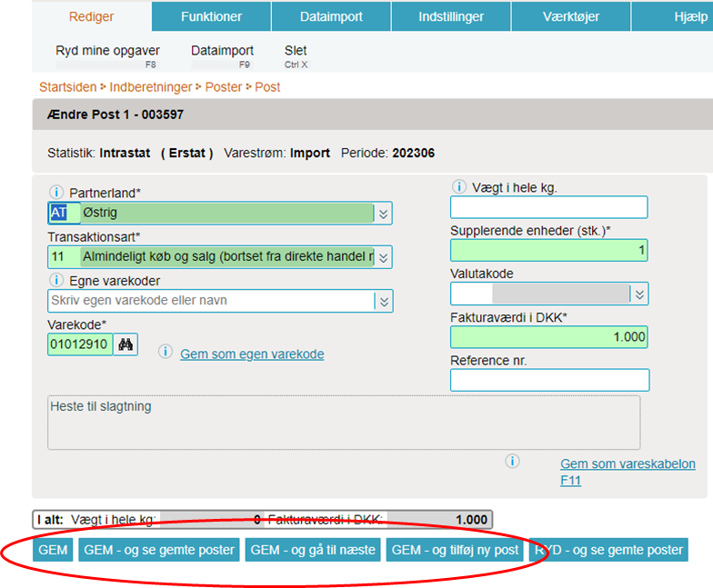This screenshot has width=713, height=588.
Task: Click GEM - og se gemte poster
Action: 159,550
